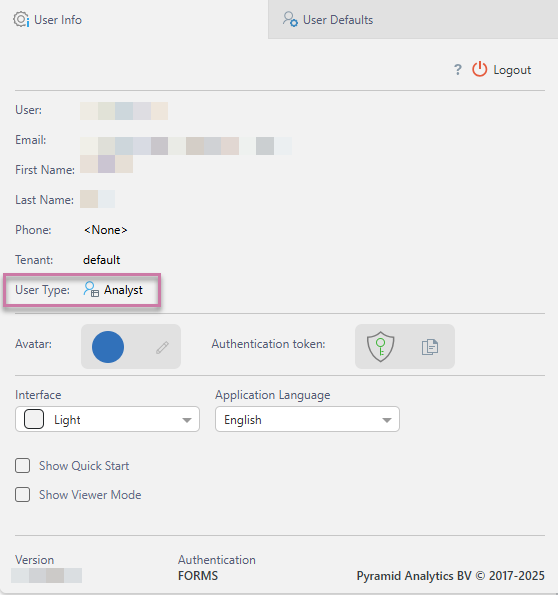Screen dimensions: 558x595
Task: Click the User Info gear icon
Action: (21, 19)
